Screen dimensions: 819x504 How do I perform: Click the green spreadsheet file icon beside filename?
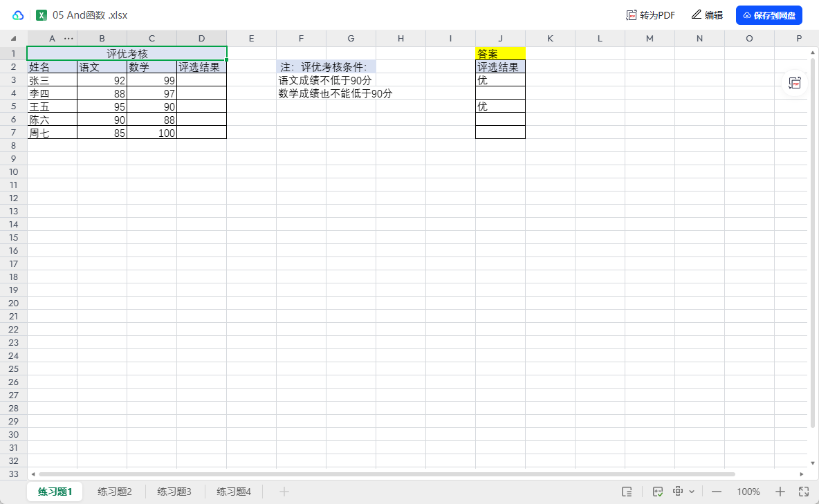[x=41, y=15]
